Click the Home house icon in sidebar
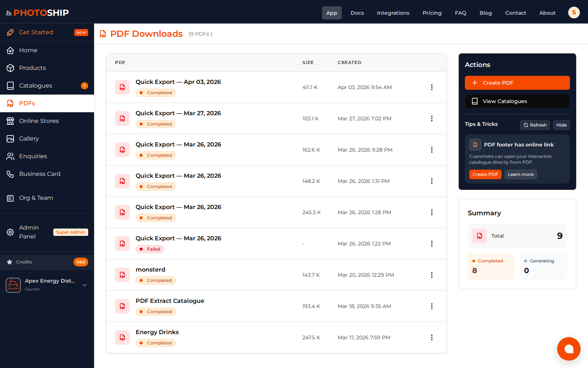Viewport: 588px width, 368px height. [x=10, y=50]
